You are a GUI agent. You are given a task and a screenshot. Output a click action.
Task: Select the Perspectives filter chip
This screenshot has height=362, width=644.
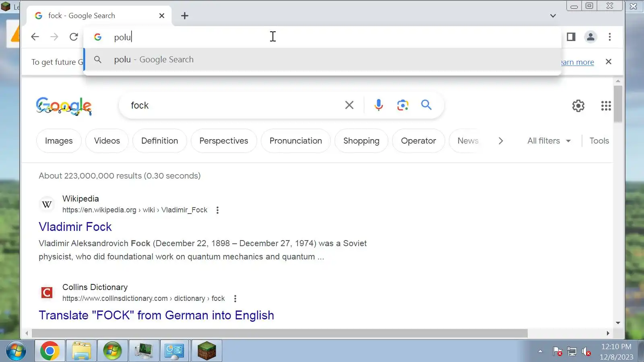(x=224, y=141)
